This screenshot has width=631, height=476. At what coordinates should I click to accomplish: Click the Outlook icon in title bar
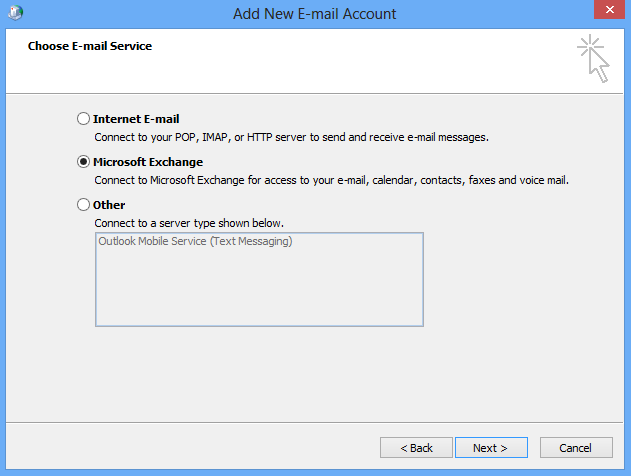[15, 13]
